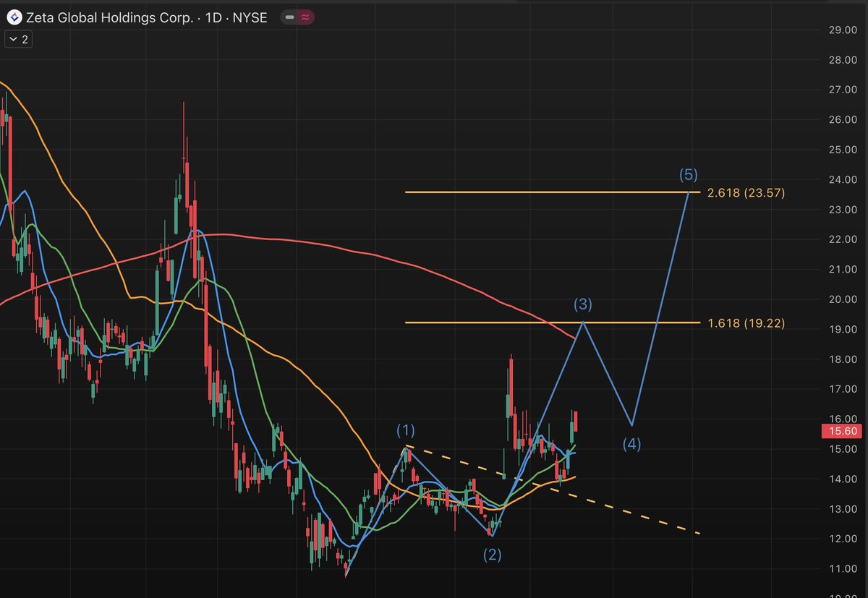Click the gray market status pill icon
This screenshot has height=598, width=868.
[x=291, y=17]
